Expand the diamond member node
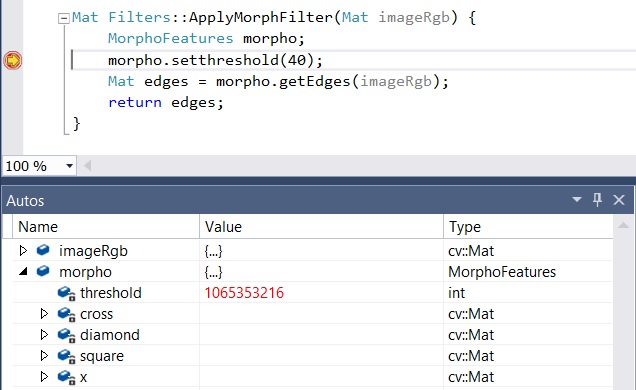636x390 pixels. coord(44,334)
